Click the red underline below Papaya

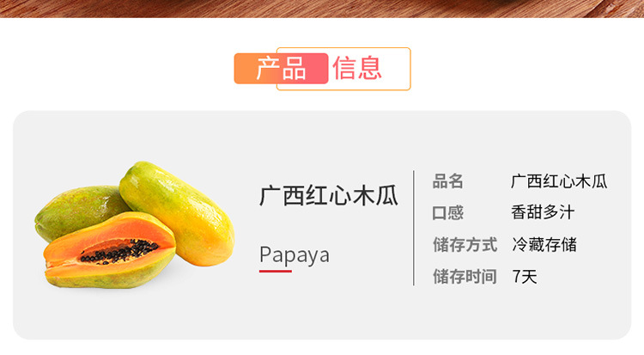[275, 271]
